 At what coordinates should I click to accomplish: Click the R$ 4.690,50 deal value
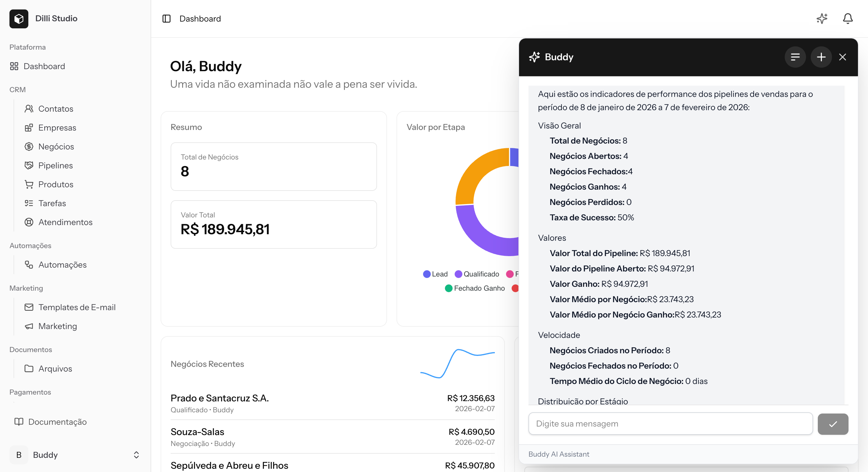click(471, 432)
